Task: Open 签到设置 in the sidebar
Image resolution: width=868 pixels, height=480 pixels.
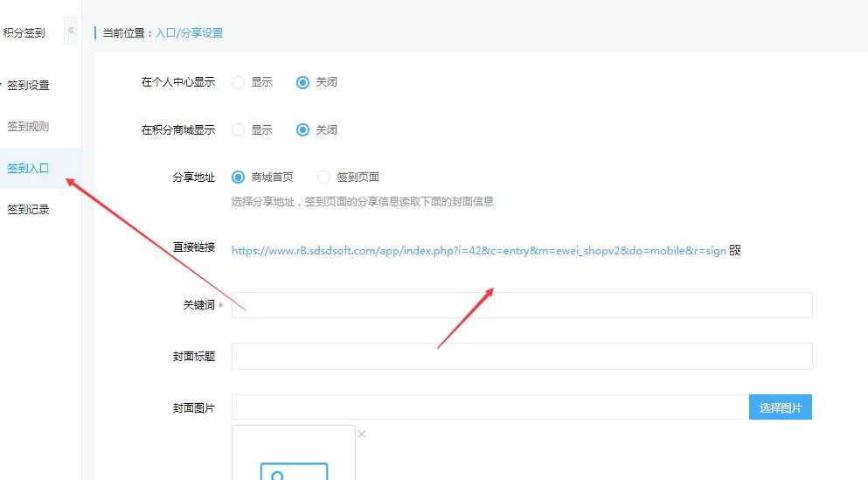Action: pos(28,86)
